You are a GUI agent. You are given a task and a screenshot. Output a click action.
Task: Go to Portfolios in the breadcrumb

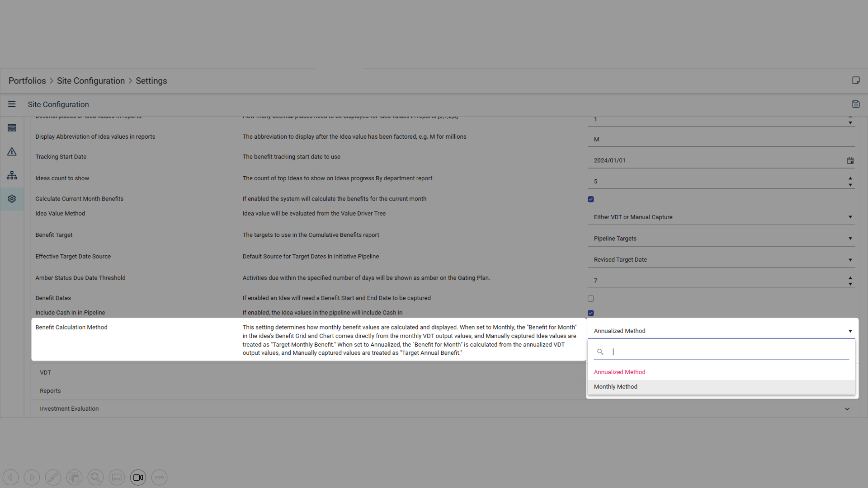tap(27, 81)
